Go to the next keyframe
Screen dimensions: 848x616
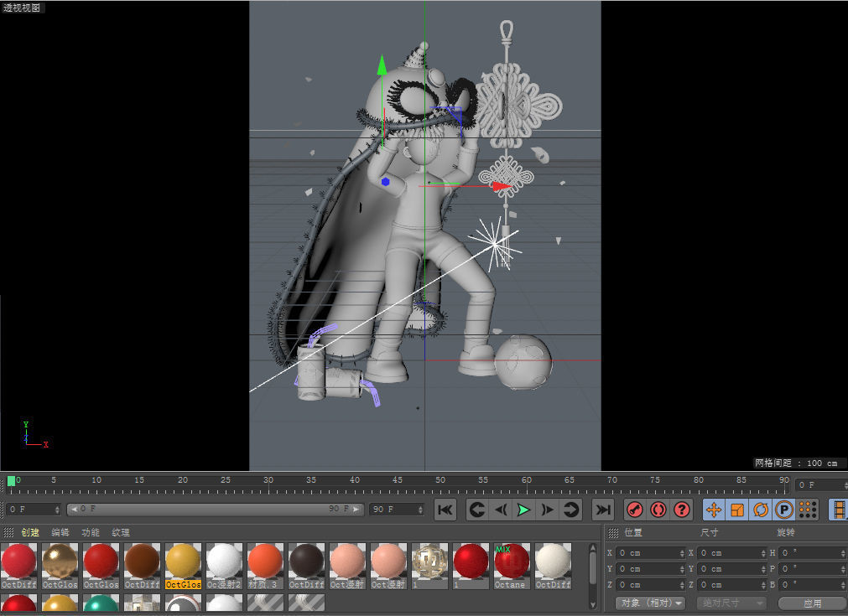click(571, 510)
